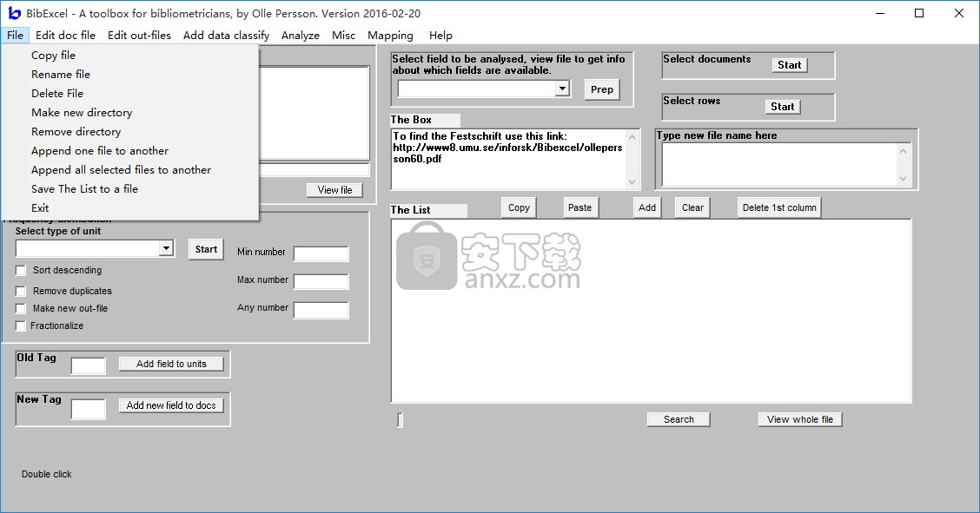Focus the New Tag input field
Viewport: 980px width, 513px height.
tap(88, 410)
